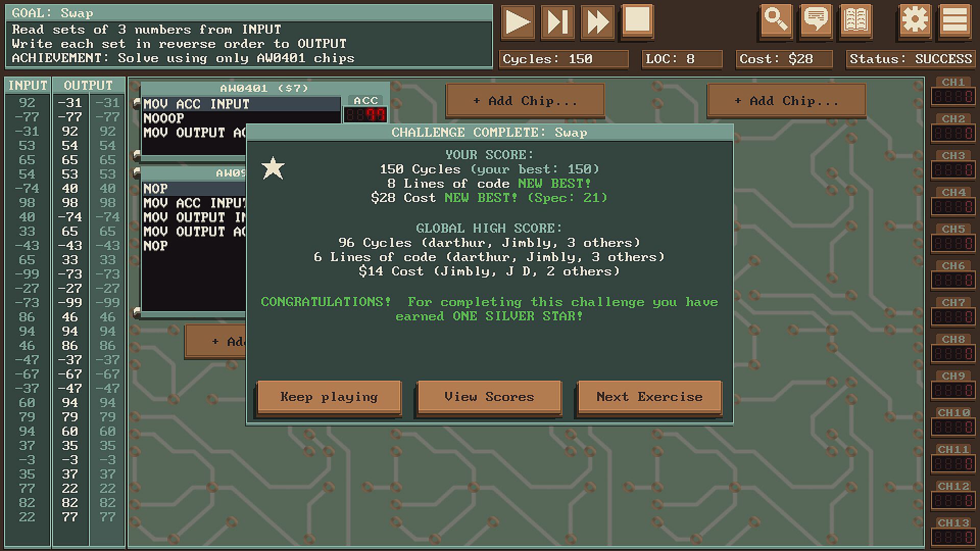Click the middle Add Chip button
980x551 pixels.
[525, 101]
